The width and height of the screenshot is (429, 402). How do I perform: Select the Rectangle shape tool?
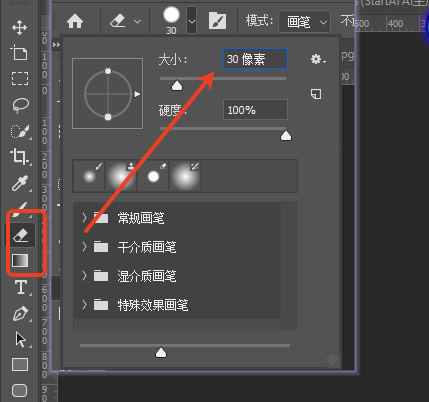coord(20,364)
